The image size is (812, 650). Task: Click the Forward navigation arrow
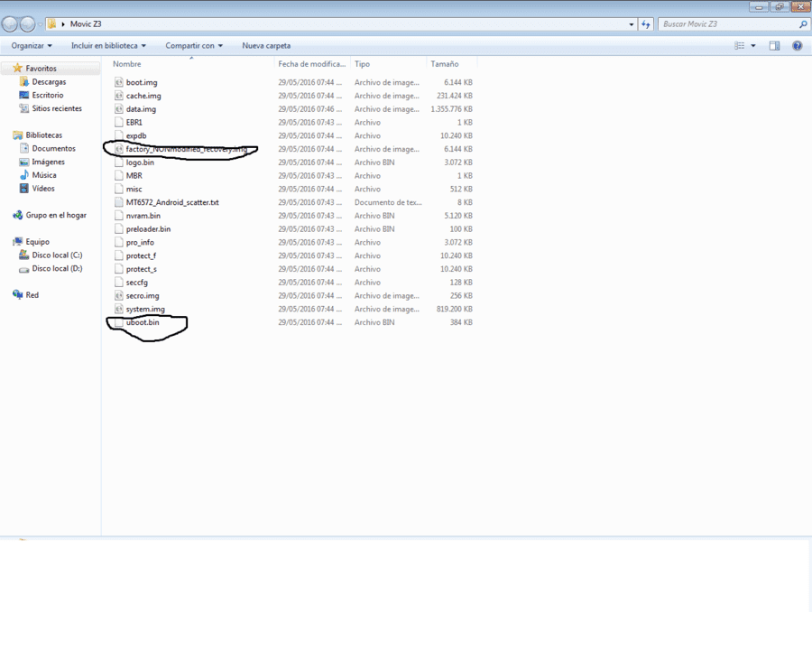click(x=27, y=23)
